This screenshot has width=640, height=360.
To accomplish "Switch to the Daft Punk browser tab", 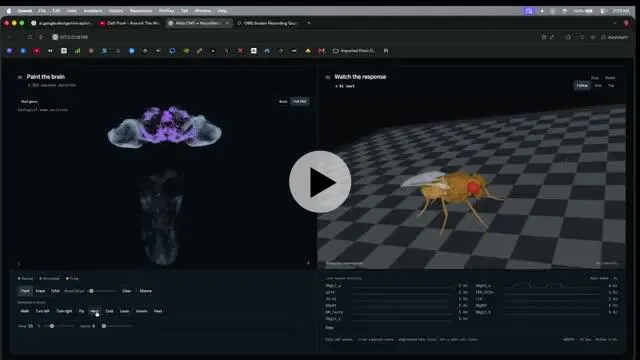I will (130, 23).
